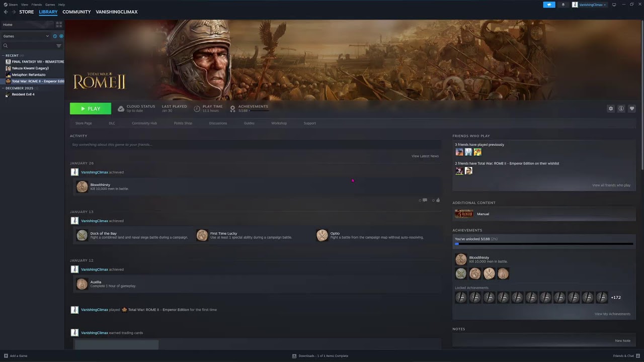This screenshot has width=644, height=362.
Task: Click the library search magnifier icon
Action: (x=6, y=46)
